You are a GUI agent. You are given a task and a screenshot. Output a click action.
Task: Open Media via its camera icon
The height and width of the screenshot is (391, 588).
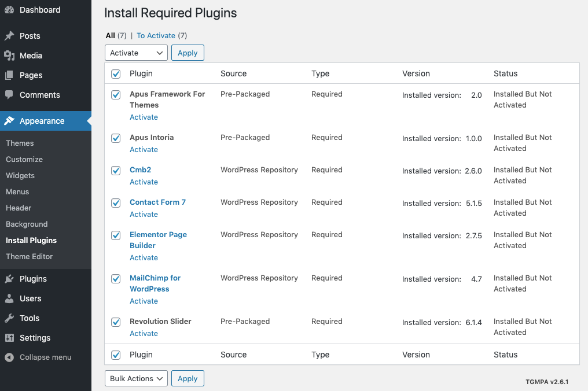click(9, 56)
